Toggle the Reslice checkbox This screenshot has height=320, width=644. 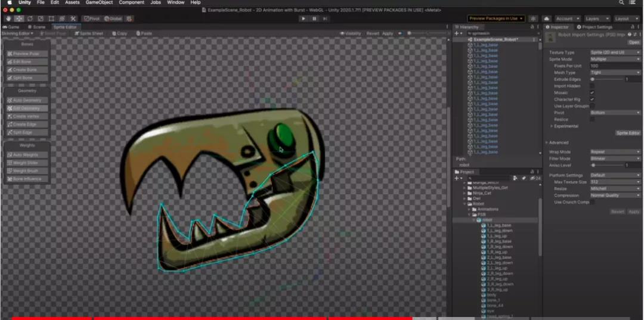[592, 119]
